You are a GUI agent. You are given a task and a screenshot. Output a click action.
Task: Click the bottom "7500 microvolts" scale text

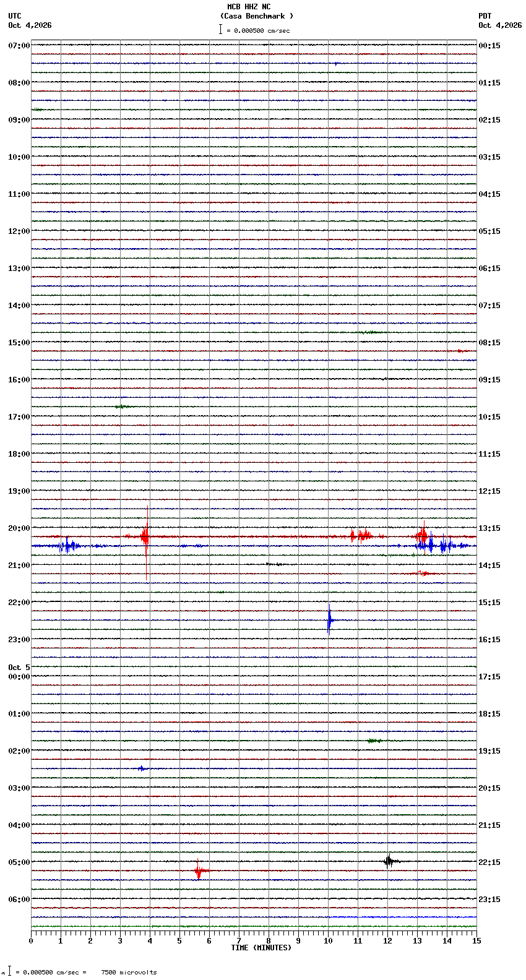129,973
